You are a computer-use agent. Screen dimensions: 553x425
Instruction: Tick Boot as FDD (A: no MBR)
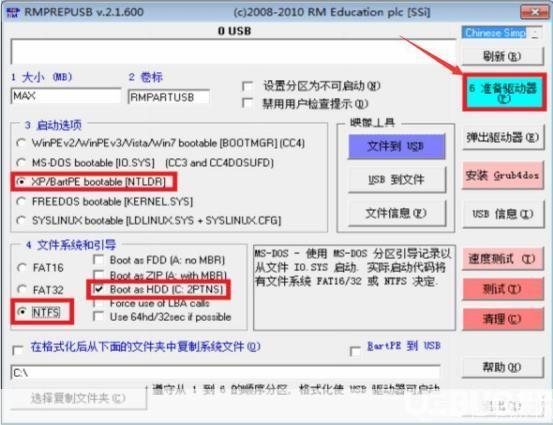(x=98, y=260)
